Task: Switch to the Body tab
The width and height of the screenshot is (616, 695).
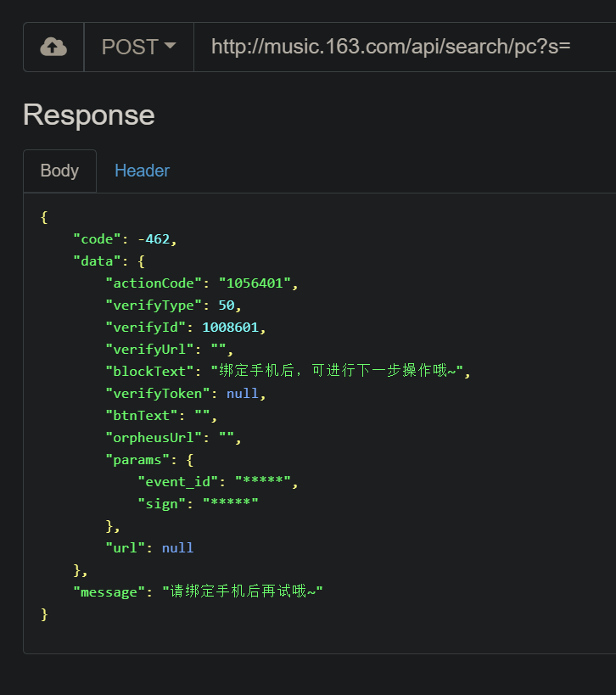Action: click(59, 171)
